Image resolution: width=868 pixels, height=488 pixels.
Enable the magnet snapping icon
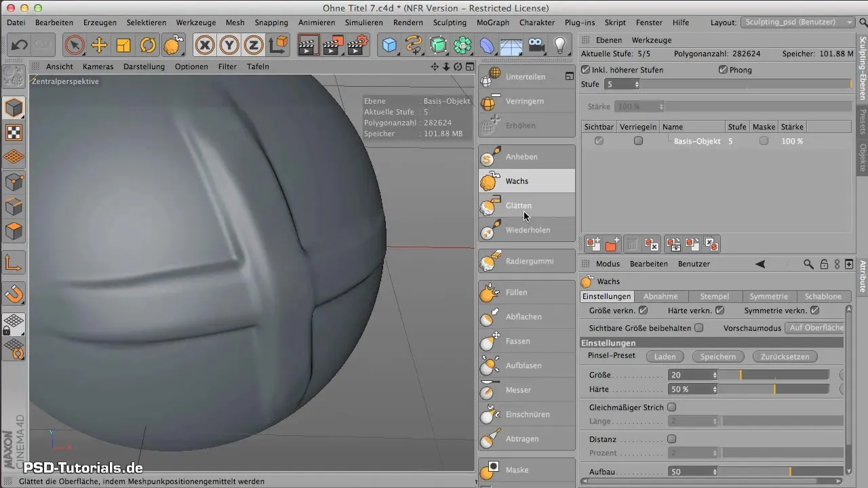[14, 293]
